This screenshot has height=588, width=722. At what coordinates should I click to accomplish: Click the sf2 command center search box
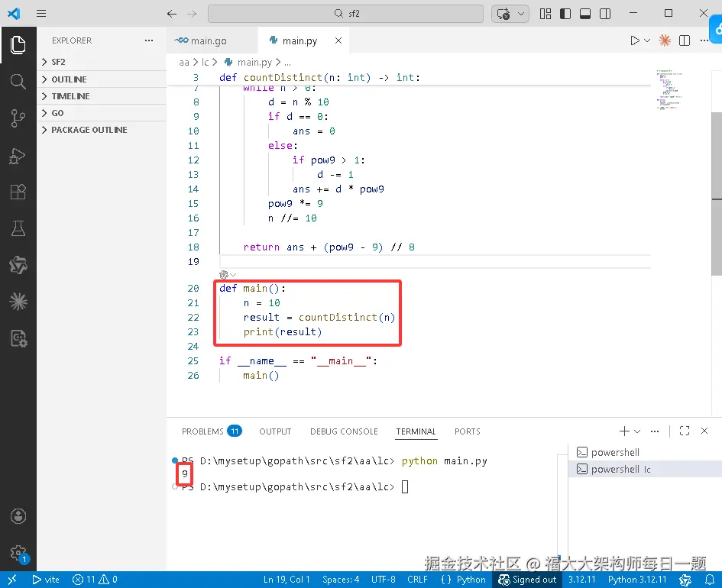coord(346,14)
